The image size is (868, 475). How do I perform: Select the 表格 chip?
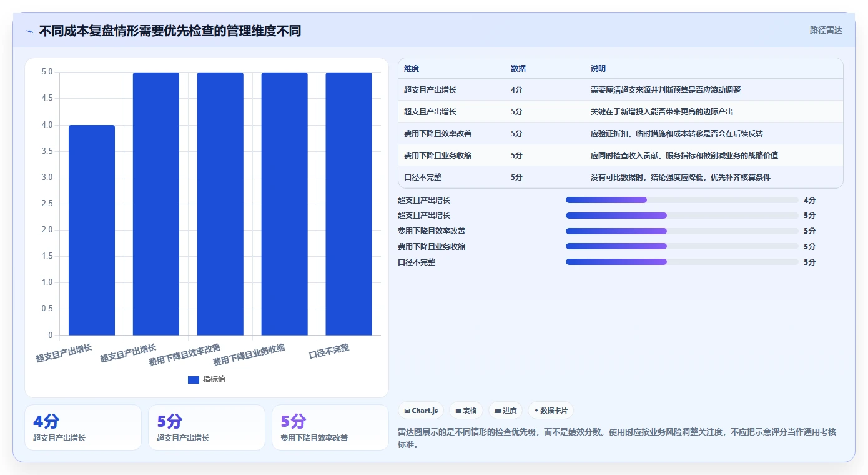click(x=466, y=411)
